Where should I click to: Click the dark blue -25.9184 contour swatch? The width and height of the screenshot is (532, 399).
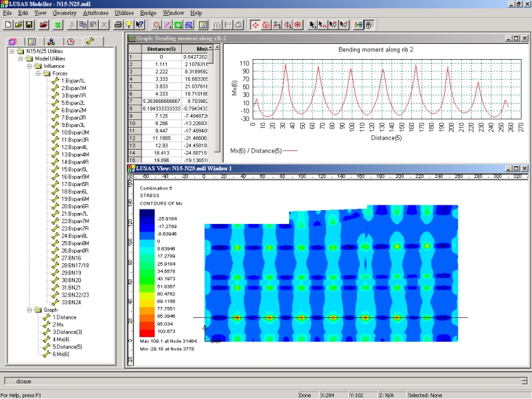coord(148,214)
